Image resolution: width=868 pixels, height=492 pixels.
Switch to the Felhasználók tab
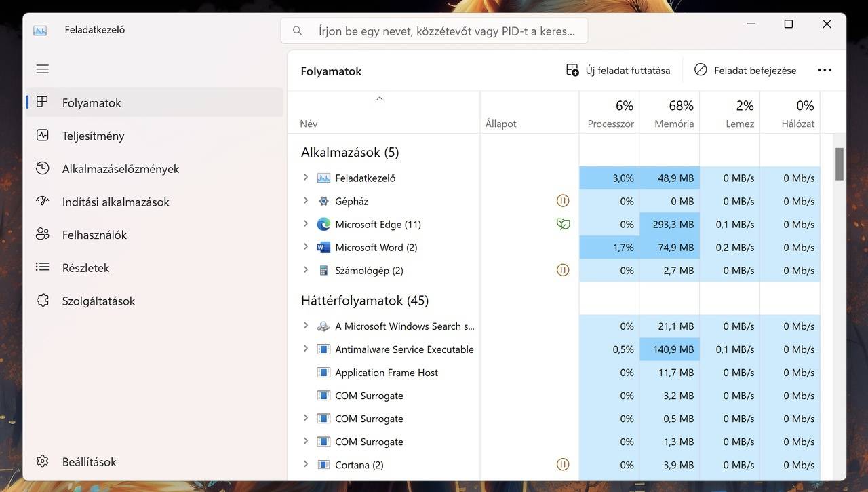155,235
